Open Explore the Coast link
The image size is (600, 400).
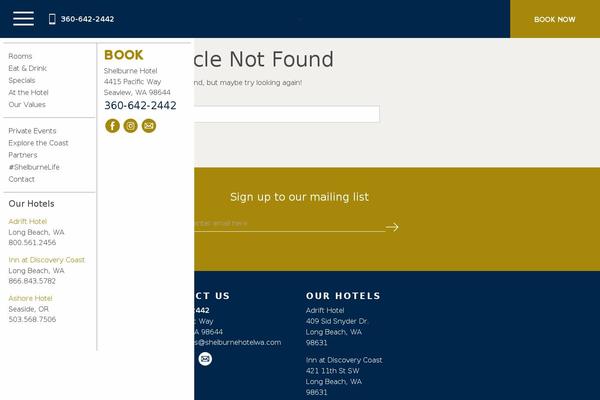coord(38,143)
